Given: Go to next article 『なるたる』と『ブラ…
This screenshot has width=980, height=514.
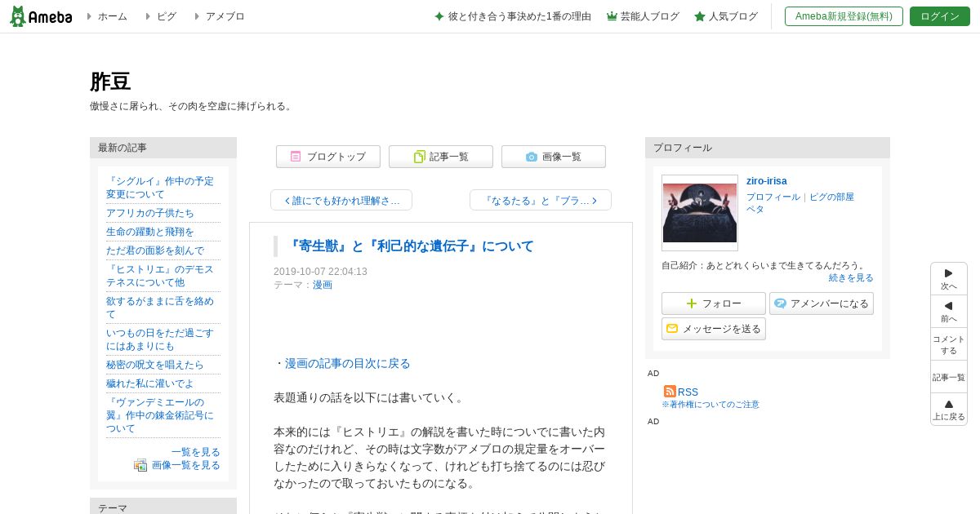Looking at the screenshot, I should tap(541, 200).
